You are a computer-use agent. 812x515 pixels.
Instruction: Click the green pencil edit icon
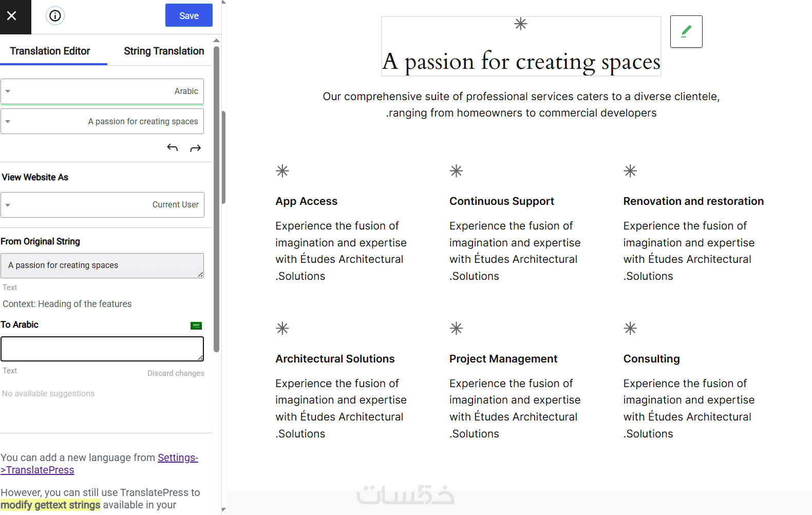click(x=686, y=32)
